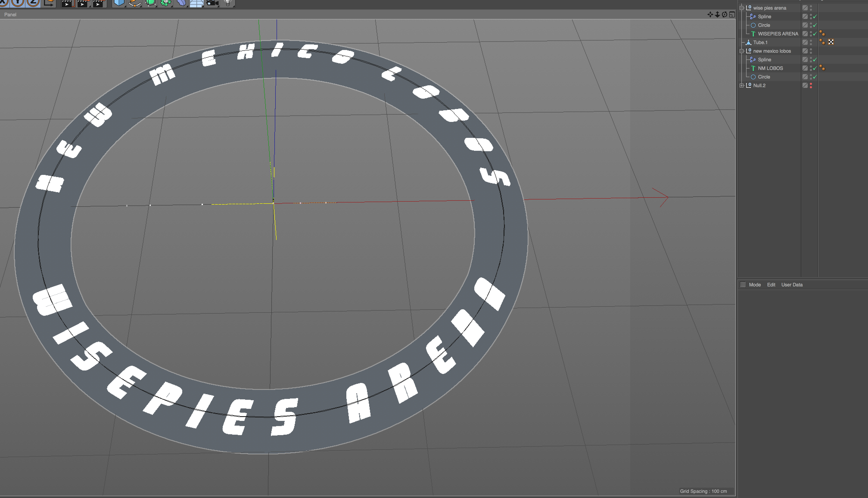Viewport: 868px width, 498px height.
Task: Select the Tube.1 object in tree
Action: click(x=760, y=42)
